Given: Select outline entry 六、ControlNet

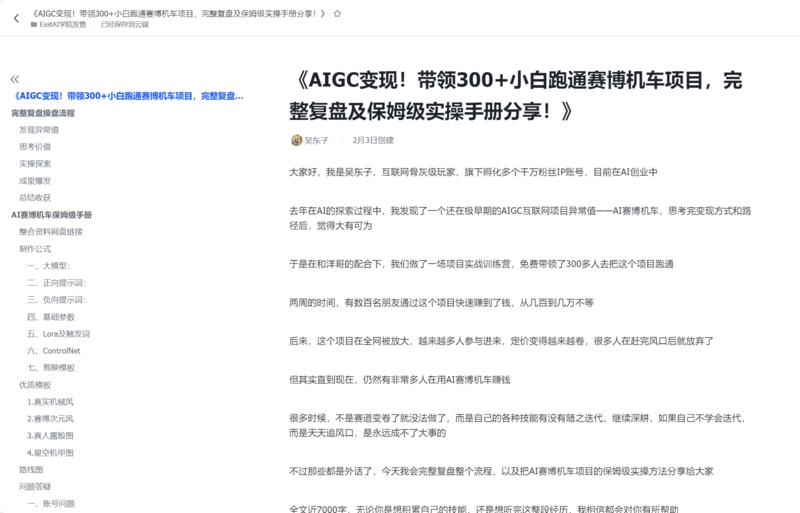Looking at the screenshot, I should pyautogui.click(x=54, y=351).
